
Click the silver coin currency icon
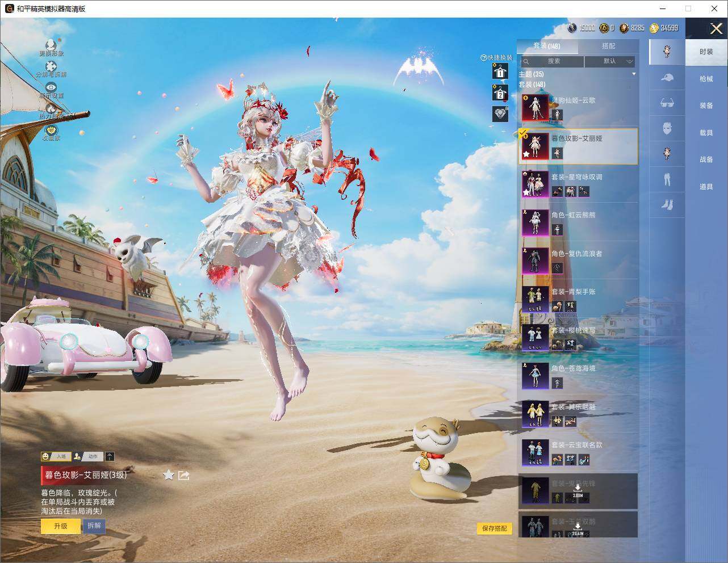[x=572, y=28]
